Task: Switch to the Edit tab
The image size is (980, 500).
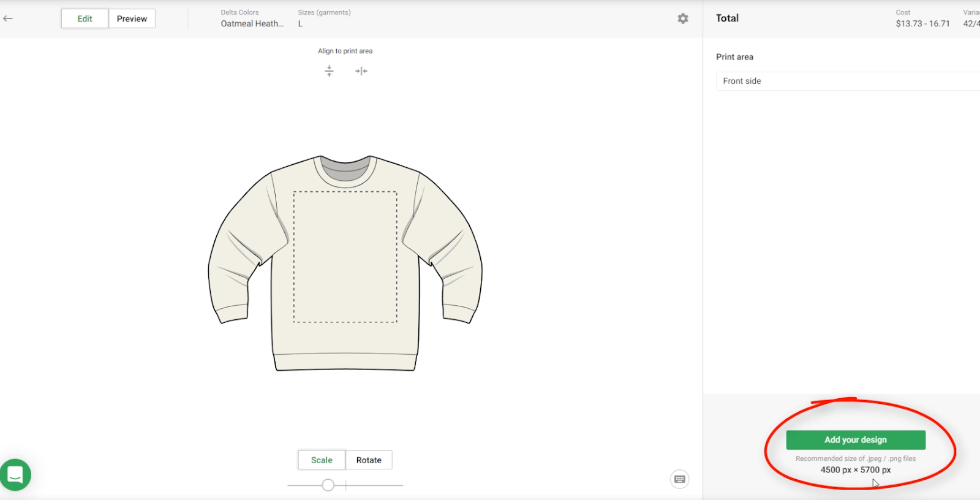Action: pyautogui.click(x=85, y=18)
